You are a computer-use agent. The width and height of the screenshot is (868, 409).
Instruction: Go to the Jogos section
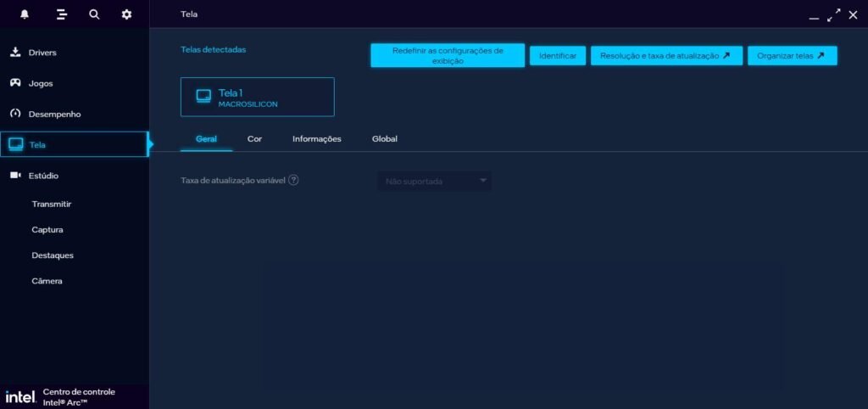tap(41, 83)
